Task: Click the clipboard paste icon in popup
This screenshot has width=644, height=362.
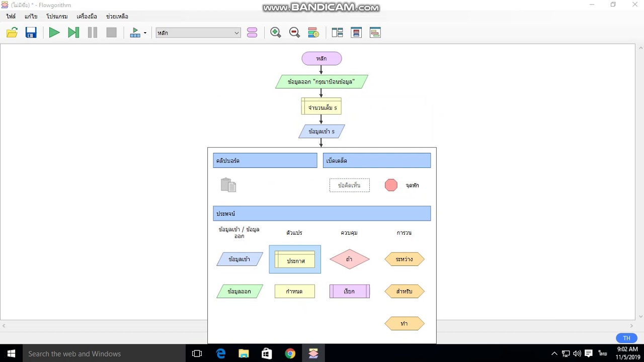Action: [228, 185]
